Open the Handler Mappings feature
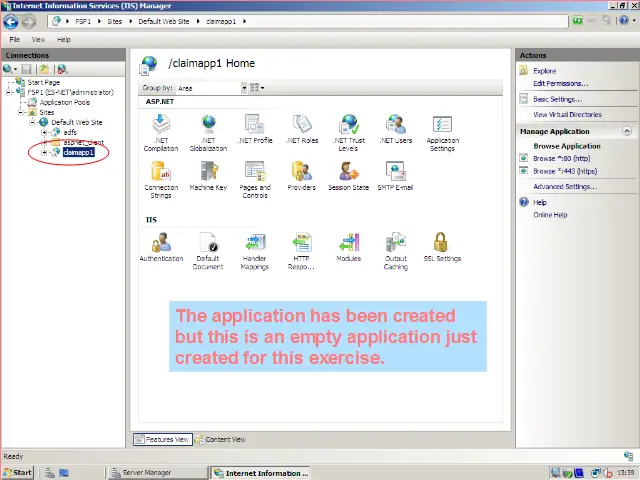 tap(255, 243)
